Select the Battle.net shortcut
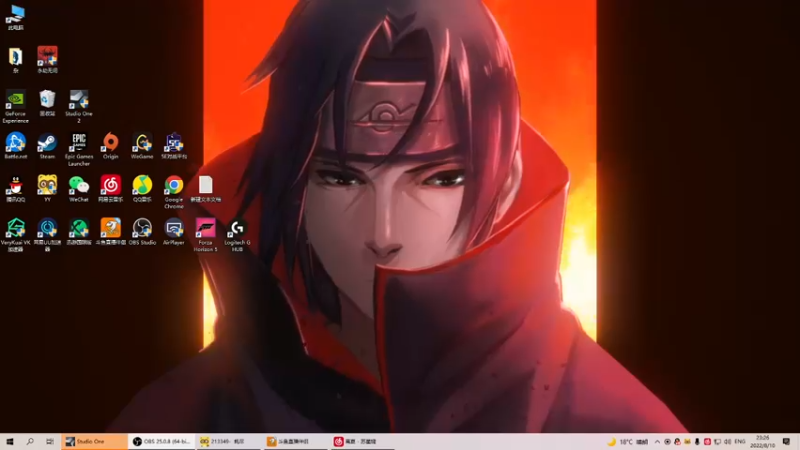 [16, 146]
